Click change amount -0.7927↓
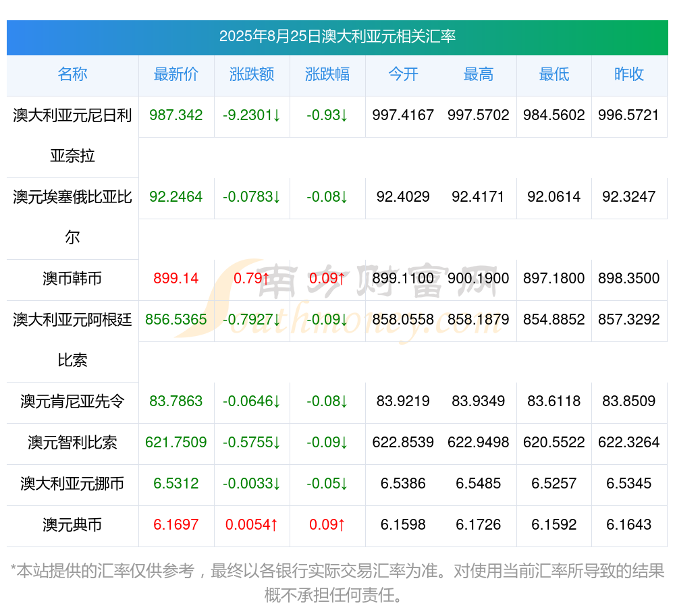Viewport: 675px width, 616px height. coord(252,320)
